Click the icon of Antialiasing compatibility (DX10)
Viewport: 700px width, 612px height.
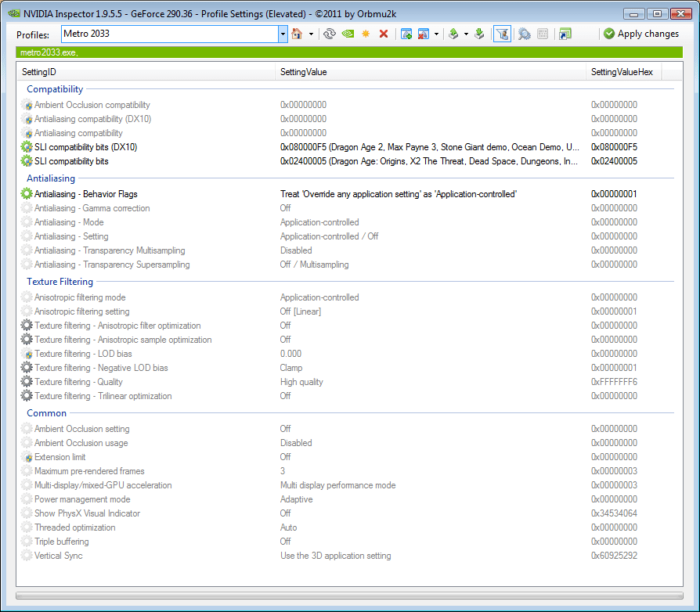click(x=27, y=119)
